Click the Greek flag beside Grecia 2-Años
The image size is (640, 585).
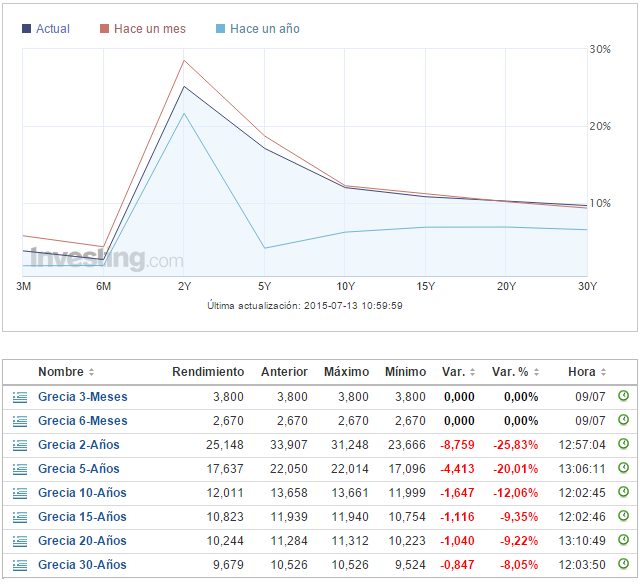19,445
